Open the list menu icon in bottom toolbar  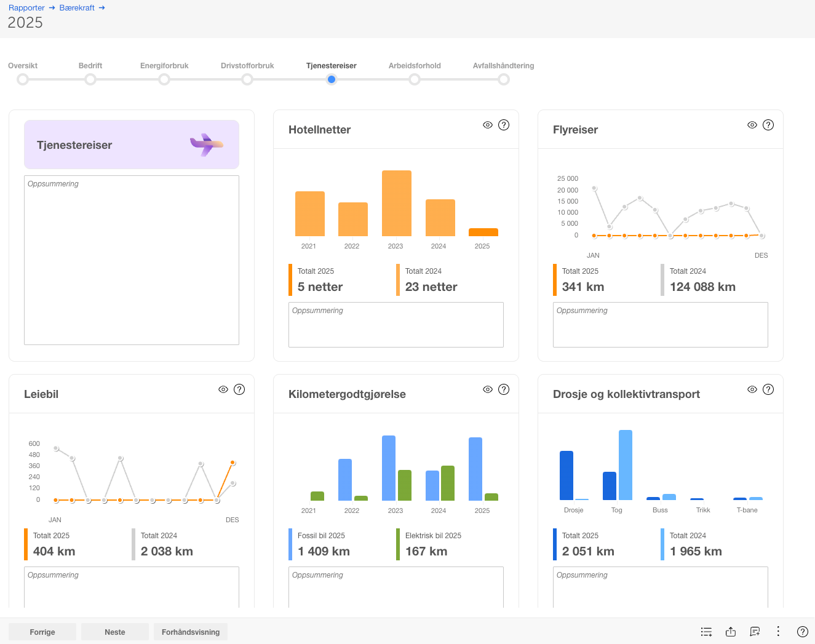pos(707,632)
